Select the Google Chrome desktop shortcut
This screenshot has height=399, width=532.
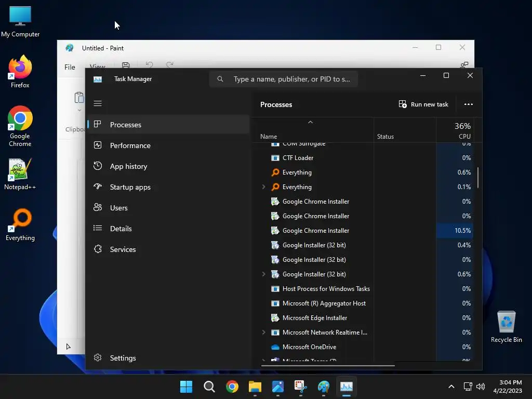click(x=20, y=126)
